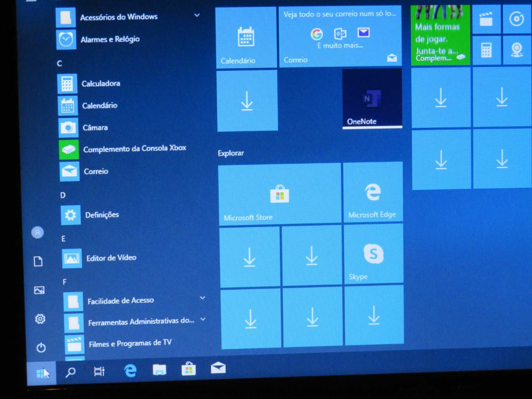Screen dimensions: 532x399
Task: Open Pictures from the Start sidebar
Action: coord(39,290)
